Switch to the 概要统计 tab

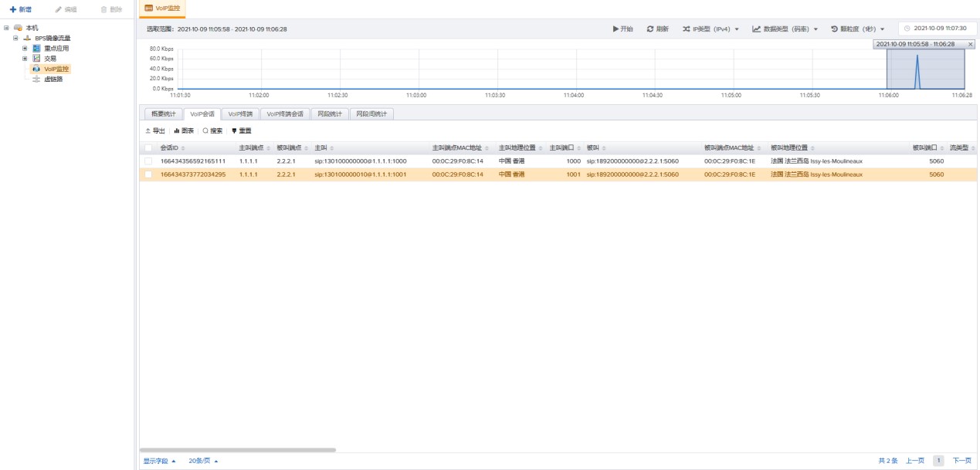[163, 113]
